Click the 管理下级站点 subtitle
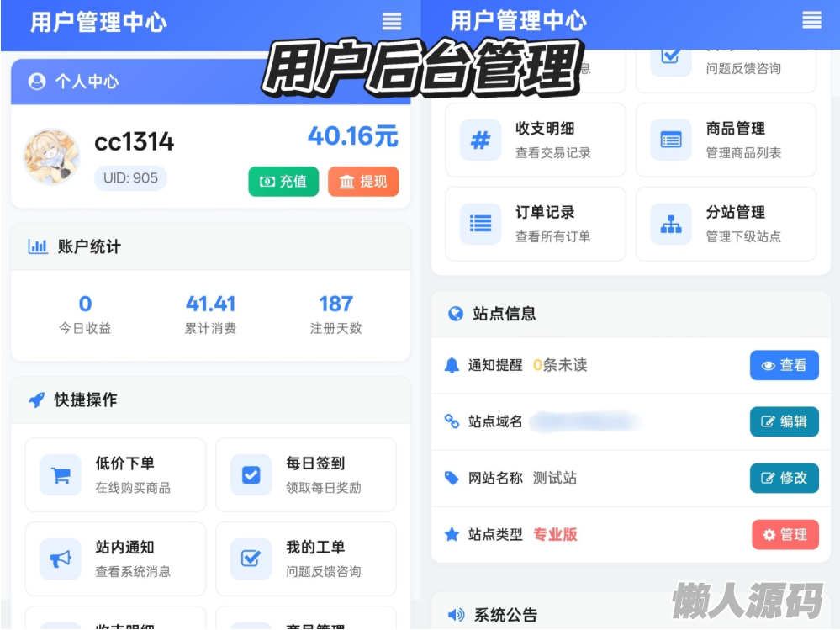 [743, 236]
